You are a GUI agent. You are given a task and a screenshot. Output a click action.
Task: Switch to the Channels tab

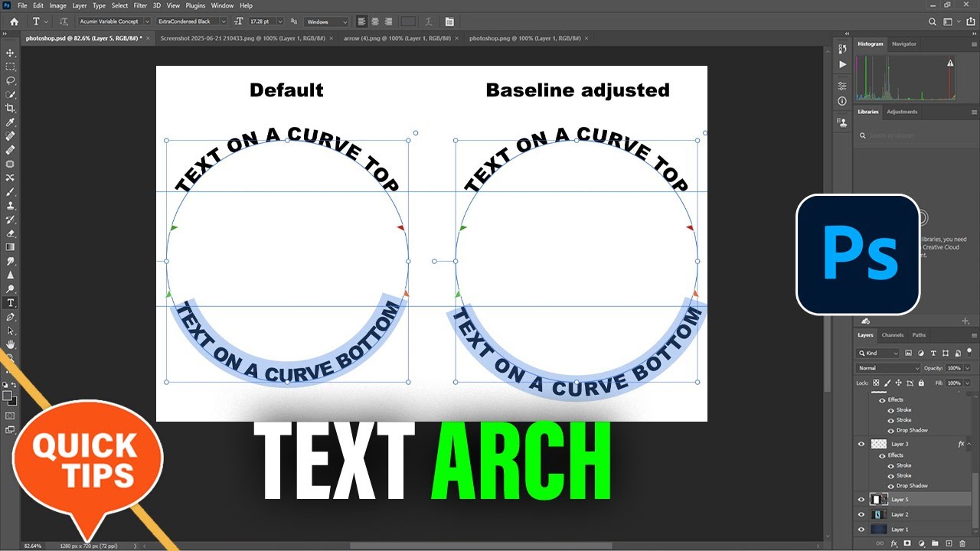point(893,335)
